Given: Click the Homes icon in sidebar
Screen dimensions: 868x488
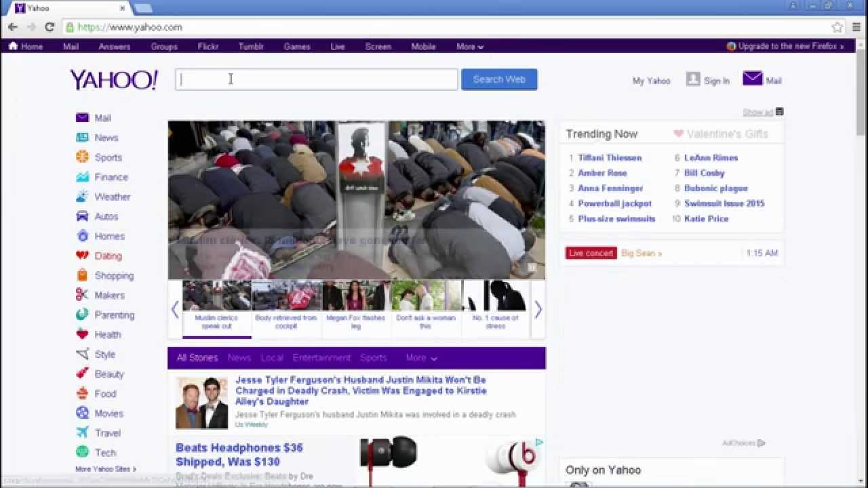Looking at the screenshot, I should click(x=82, y=236).
